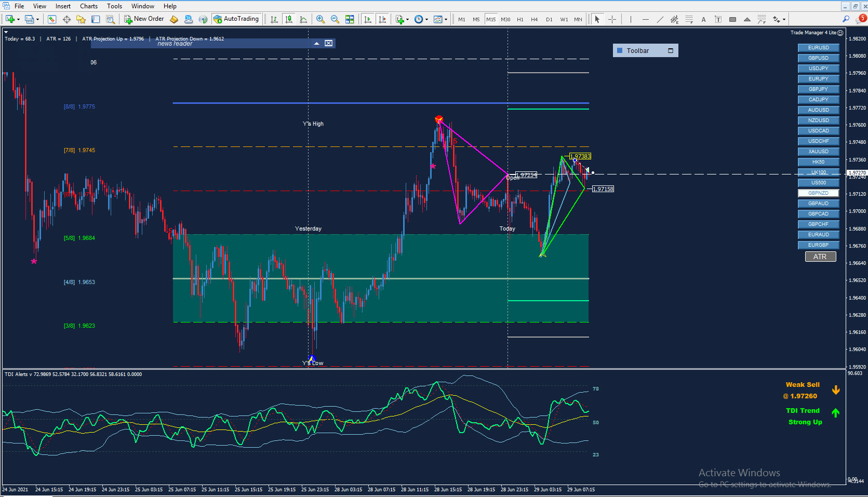Screen dimensions: 868x497
Task: Select the Text Label tool
Action: (x=718, y=19)
